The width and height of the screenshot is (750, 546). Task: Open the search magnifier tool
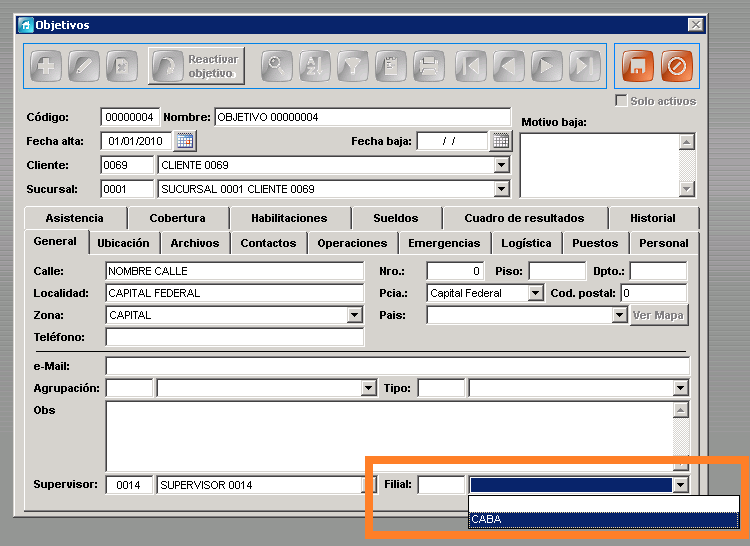tap(276, 66)
